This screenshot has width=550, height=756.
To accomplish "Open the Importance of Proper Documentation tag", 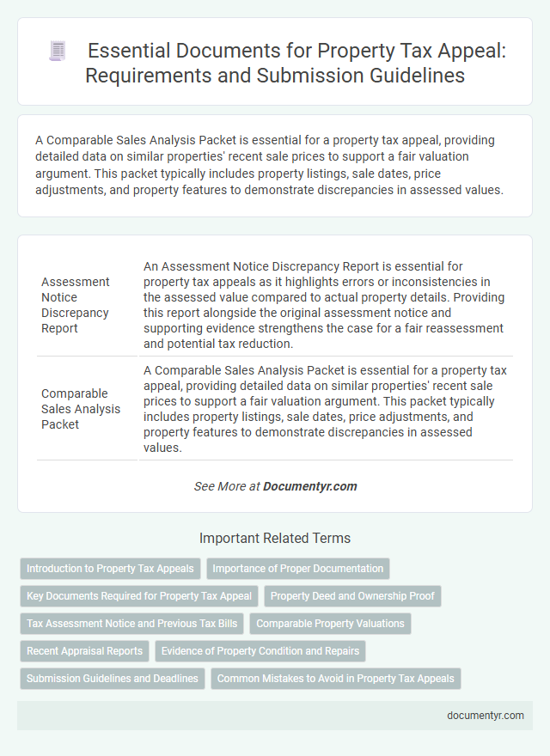I will pos(297,569).
